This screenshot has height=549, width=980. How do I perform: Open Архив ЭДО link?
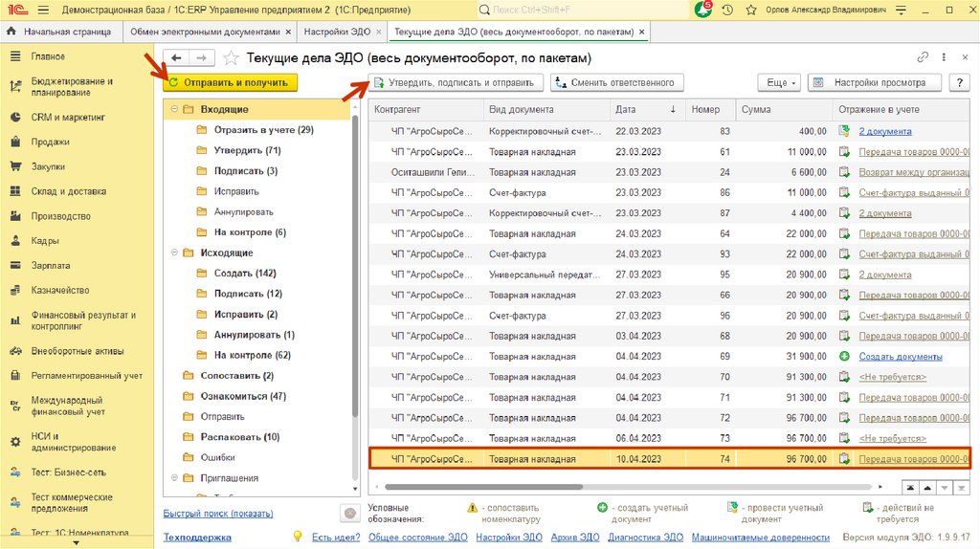click(573, 538)
